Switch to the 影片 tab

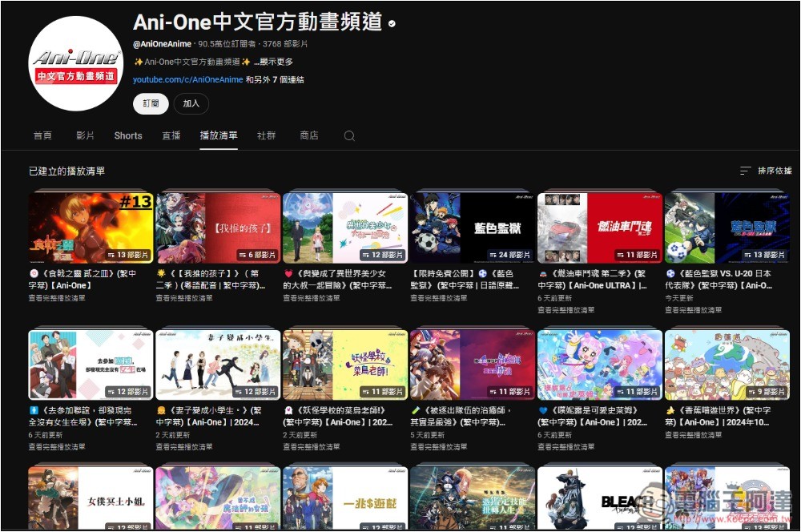(85, 135)
